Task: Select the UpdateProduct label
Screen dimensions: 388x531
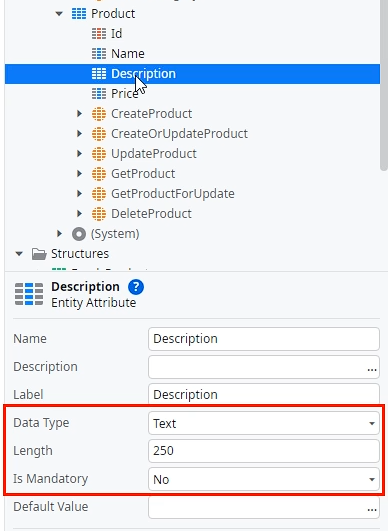Action: (154, 154)
